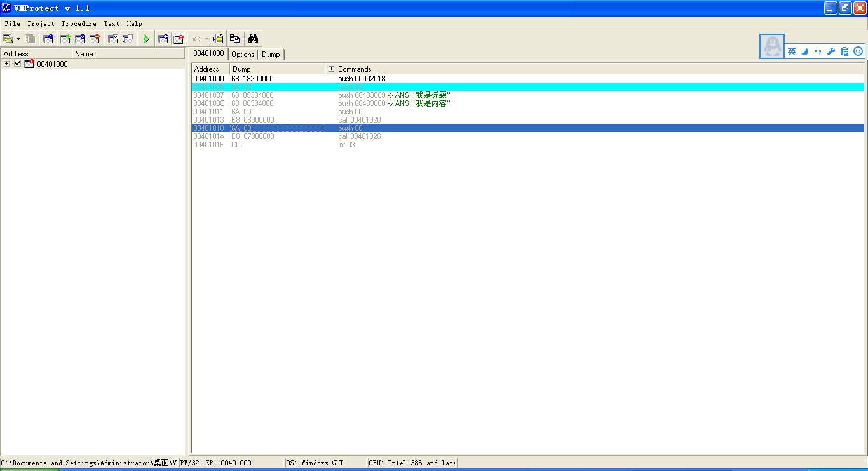Click the PE/32 status bar entry
Image resolution: width=868 pixels, height=471 pixels.
point(191,463)
